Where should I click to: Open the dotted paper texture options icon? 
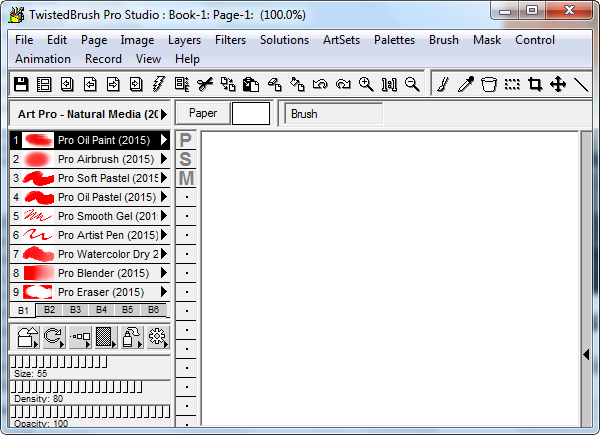(106, 337)
